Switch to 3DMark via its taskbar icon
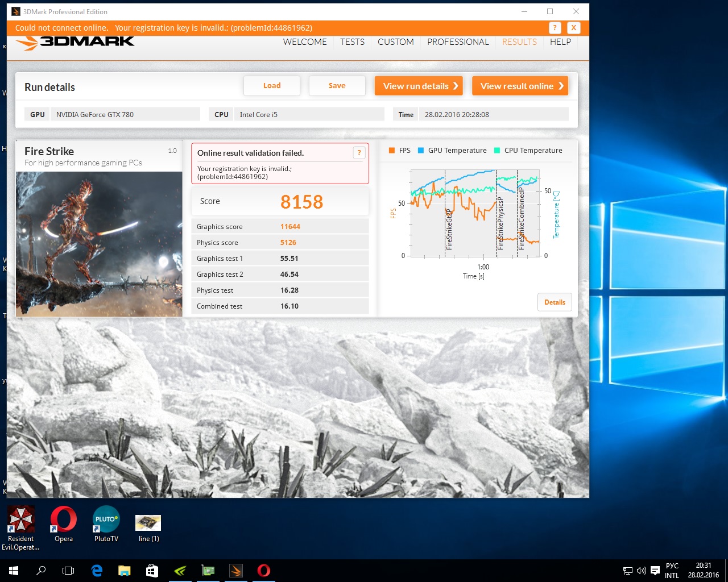This screenshot has height=582, width=728. click(235, 571)
